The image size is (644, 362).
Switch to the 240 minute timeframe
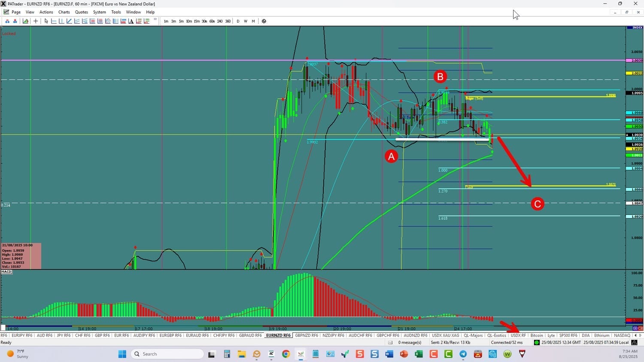click(x=220, y=21)
